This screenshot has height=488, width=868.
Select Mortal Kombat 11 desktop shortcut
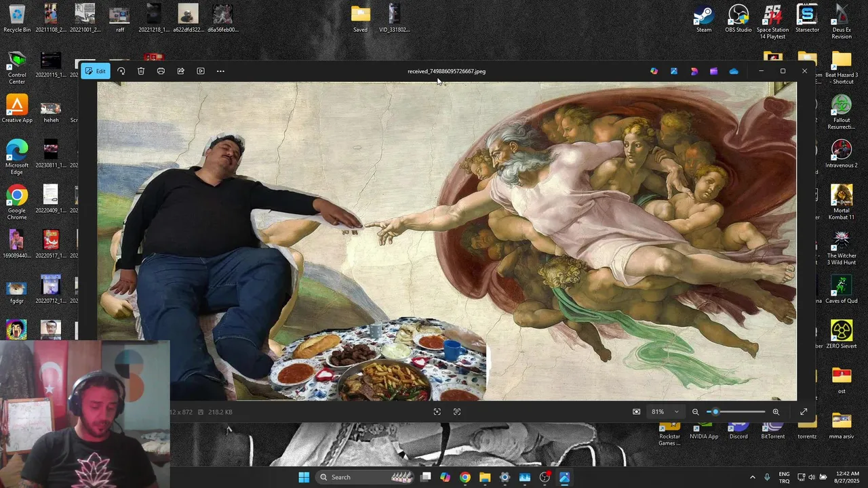click(x=842, y=203)
